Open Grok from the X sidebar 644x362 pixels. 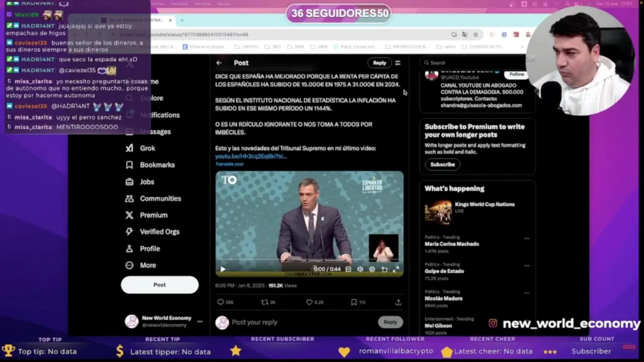140,148
